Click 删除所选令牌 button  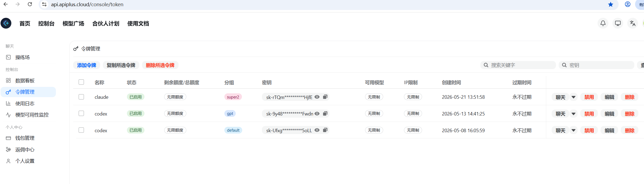[160, 65]
